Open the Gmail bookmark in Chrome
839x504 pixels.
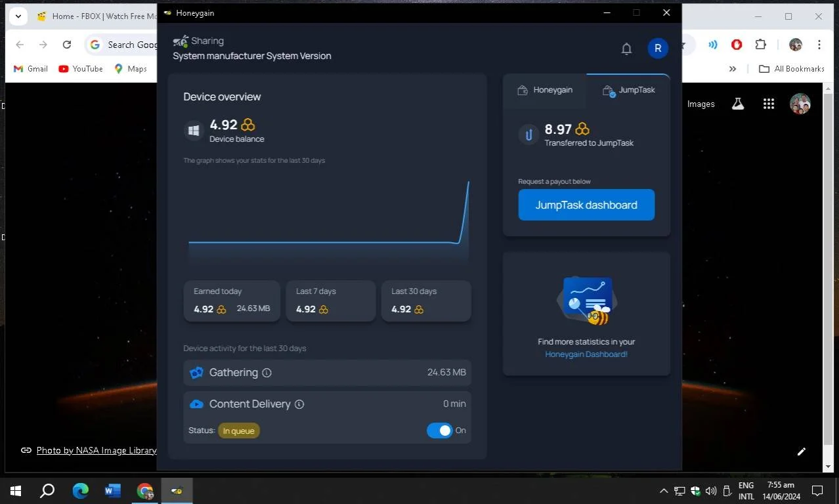click(31, 68)
